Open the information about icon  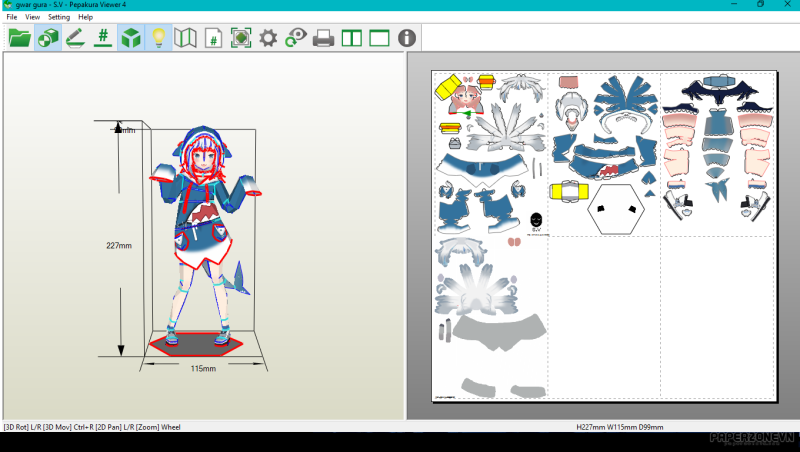[x=407, y=38]
